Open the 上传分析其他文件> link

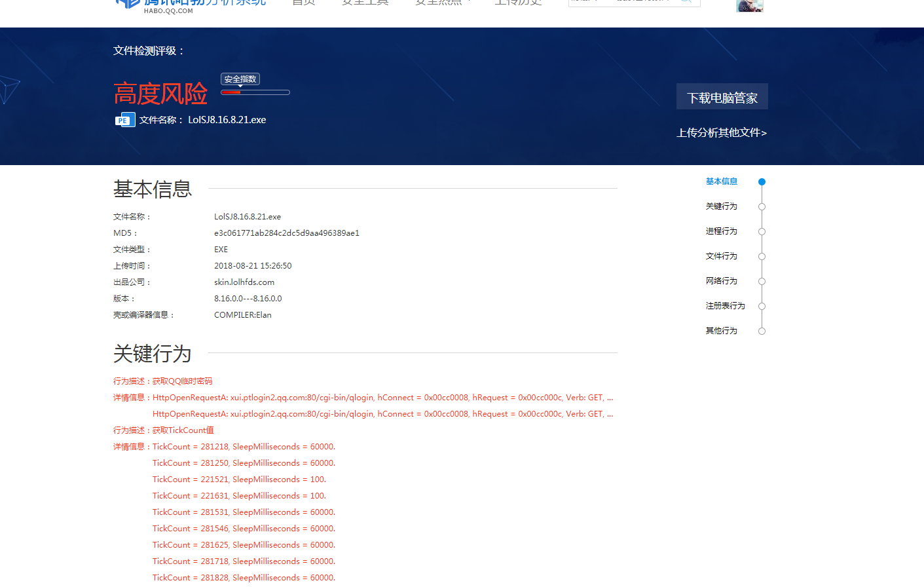tap(722, 132)
